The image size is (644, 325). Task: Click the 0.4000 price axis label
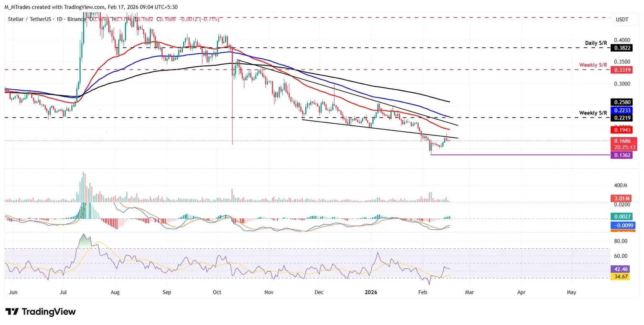[x=623, y=40]
